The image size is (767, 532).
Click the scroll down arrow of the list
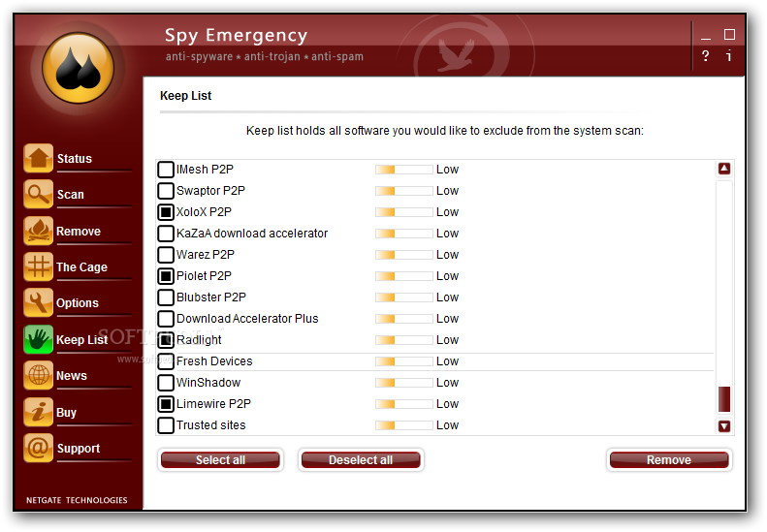(x=724, y=426)
